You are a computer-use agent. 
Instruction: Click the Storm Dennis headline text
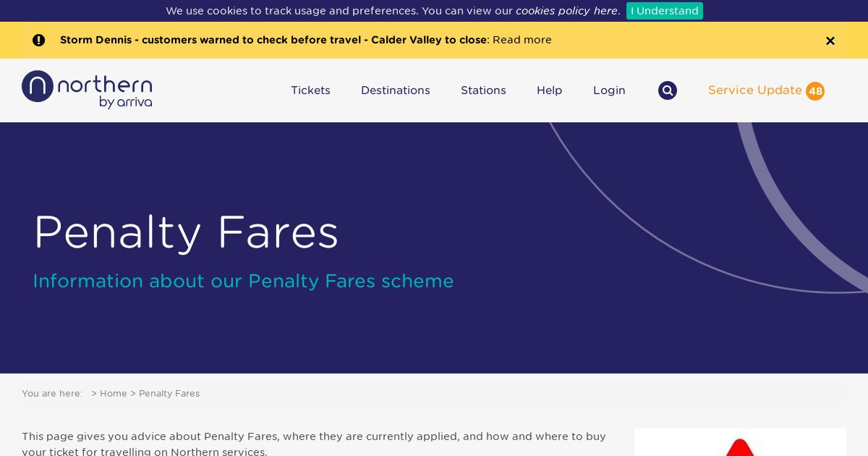point(273,40)
